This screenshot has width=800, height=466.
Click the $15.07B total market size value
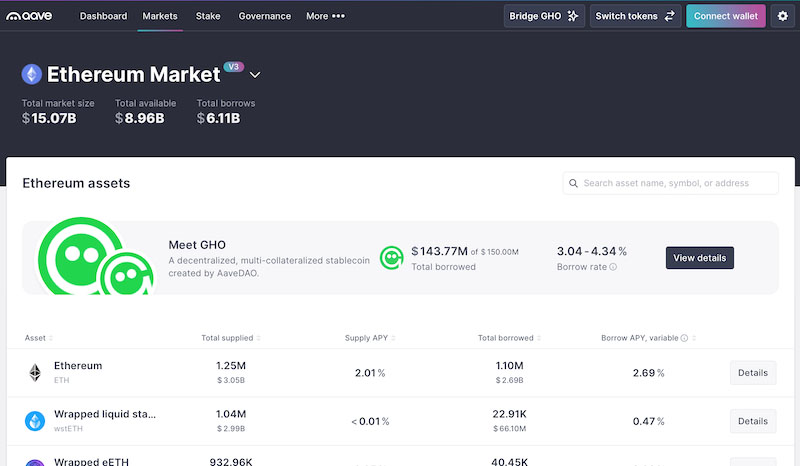(x=49, y=118)
